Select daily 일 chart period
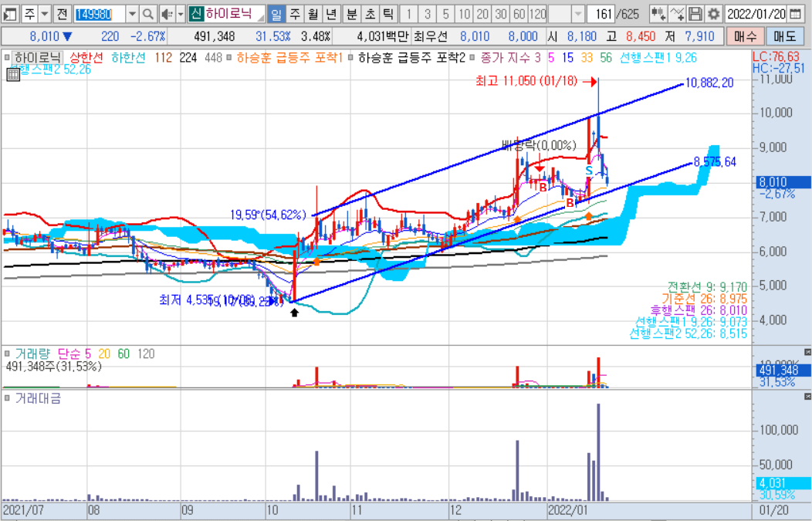Viewport: 812px width, 521px height. pyautogui.click(x=276, y=14)
